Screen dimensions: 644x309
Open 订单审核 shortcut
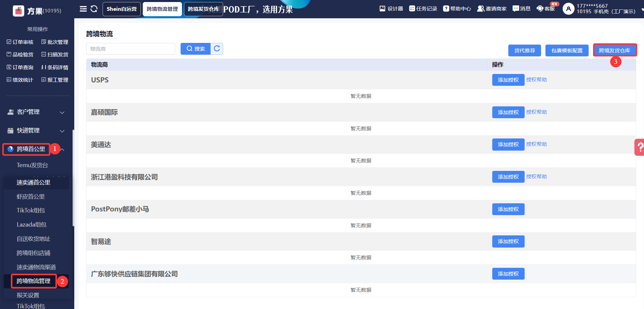tap(20, 42)
